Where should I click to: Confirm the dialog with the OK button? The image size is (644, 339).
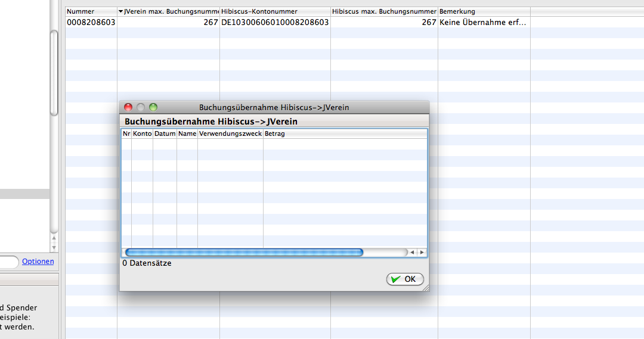[x=405, y=279]
